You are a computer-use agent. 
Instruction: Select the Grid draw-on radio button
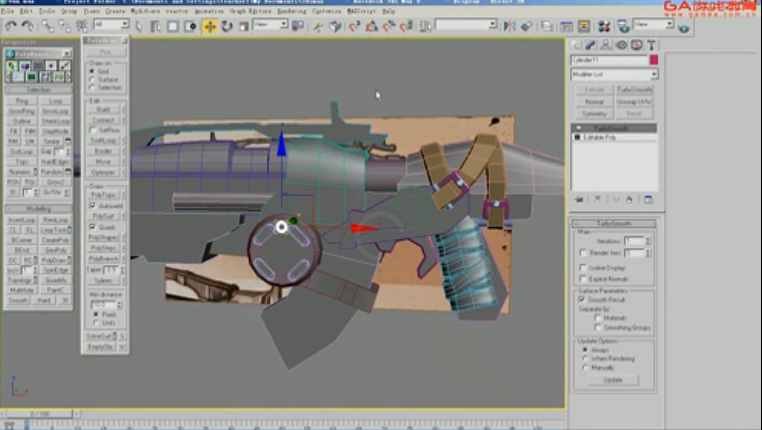pyautogui.click(x=92, y=71)
